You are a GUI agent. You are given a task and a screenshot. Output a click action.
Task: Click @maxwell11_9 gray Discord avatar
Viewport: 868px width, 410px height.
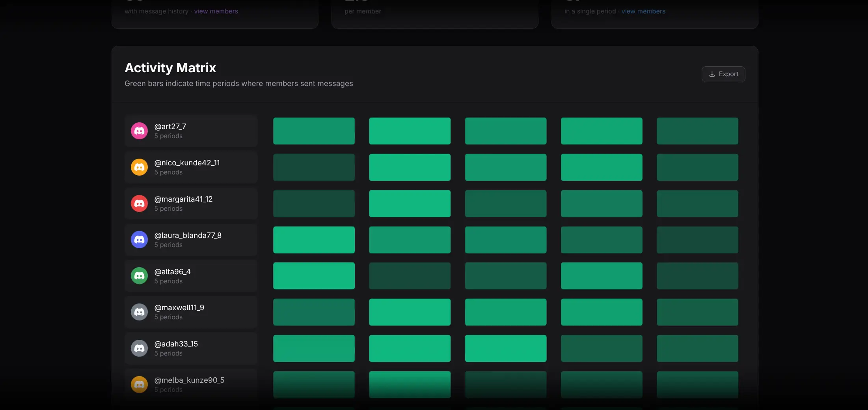coord(139,312)
